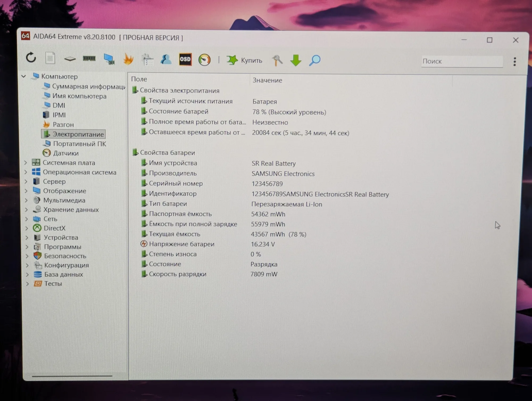Select the IPMI tree item
The image size is (532, 401).
tap(54, 115)
